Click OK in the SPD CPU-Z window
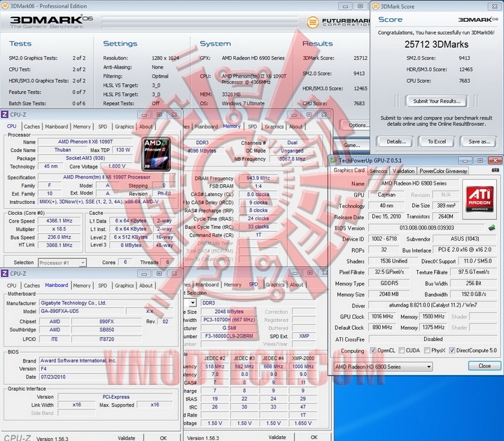504x441 pixels. click(x=314, y=437)
